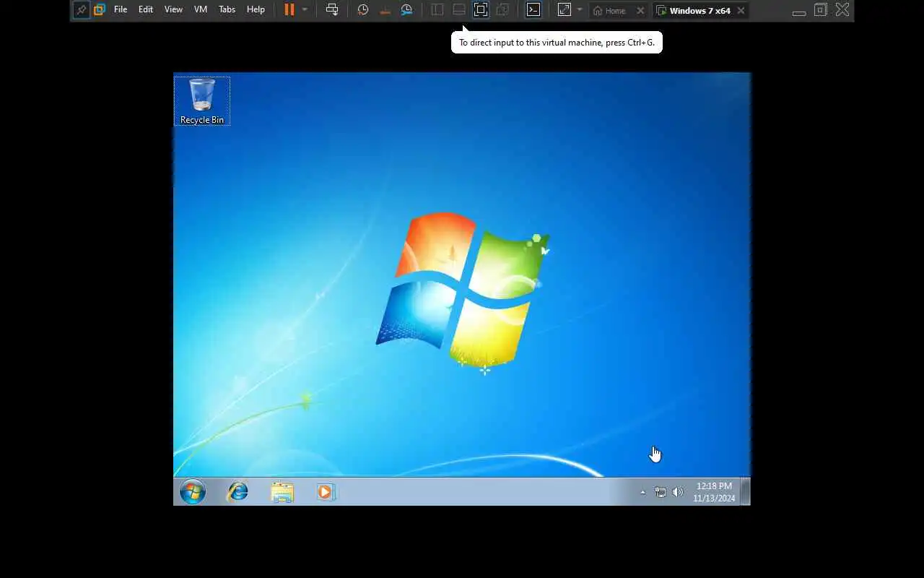Screen dimensions: 924x578
Task: Open the Windows Start menu orb
Action: [x=193, y=492]
